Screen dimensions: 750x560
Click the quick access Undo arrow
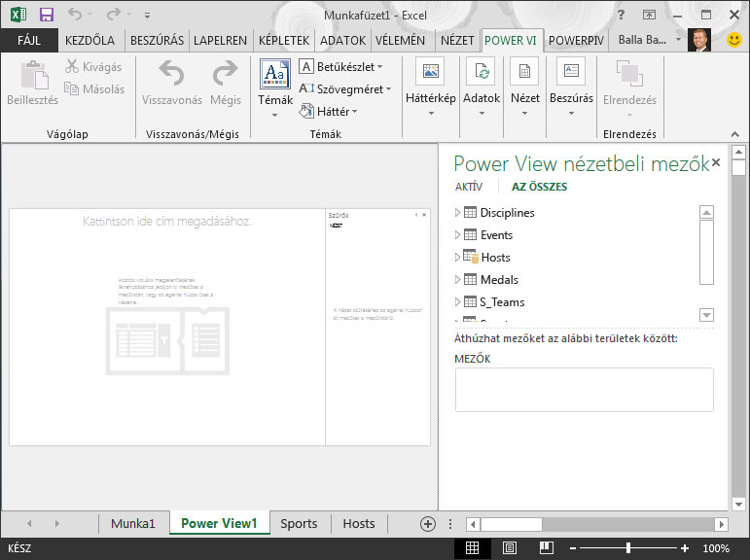coord(75,15)
